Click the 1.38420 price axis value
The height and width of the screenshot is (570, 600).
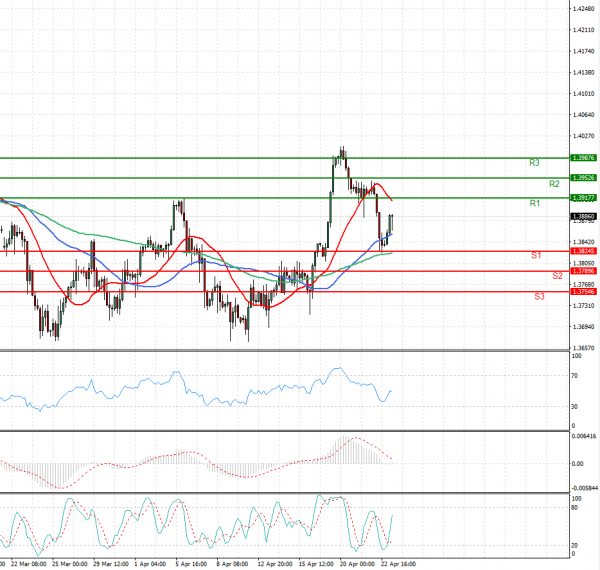pos(584,242)
